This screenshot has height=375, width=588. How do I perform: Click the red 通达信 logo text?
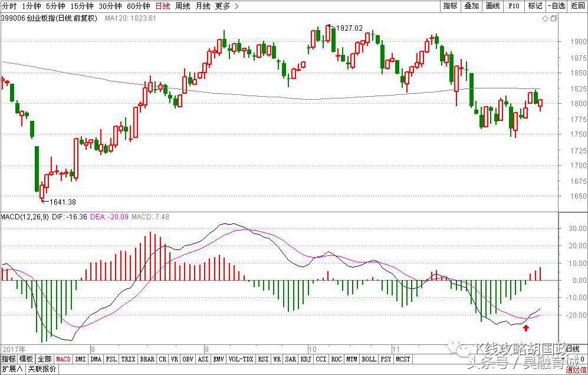577,370
